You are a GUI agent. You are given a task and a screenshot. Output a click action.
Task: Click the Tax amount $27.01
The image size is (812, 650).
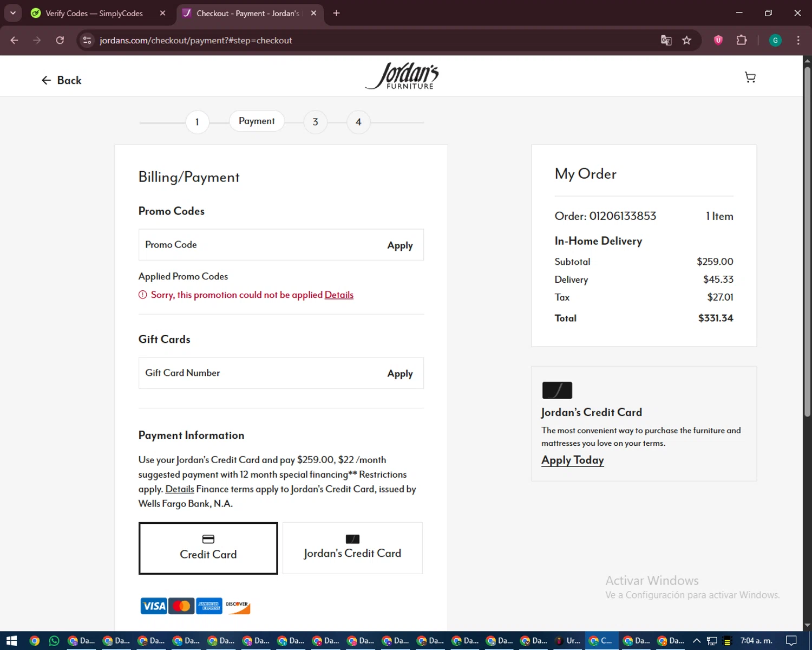(720, 297)
